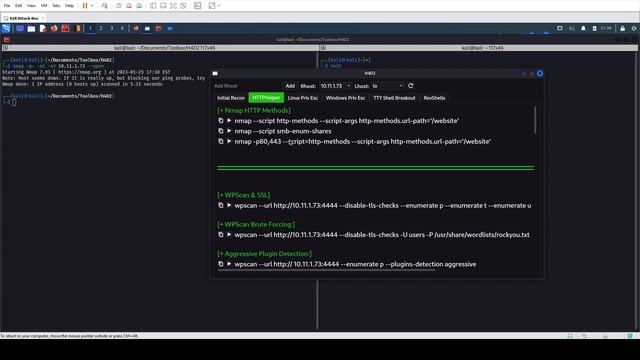640x360 pixels.
Task: Select the Kali Attack Box VM tab
Action: [24, 18]
